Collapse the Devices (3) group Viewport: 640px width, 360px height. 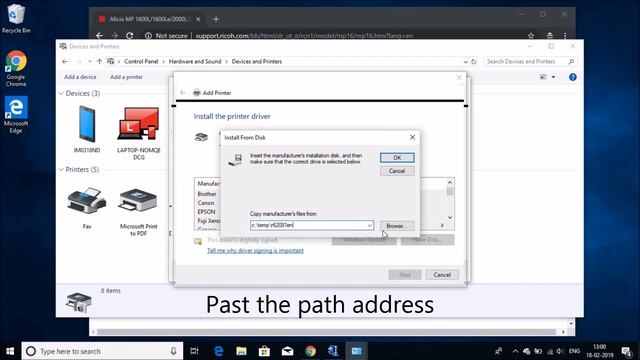point(61,93)
